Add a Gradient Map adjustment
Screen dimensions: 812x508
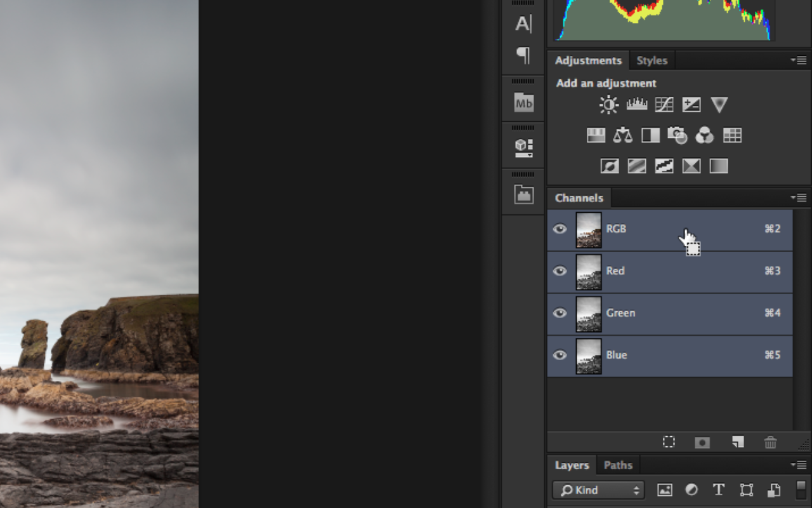(719, 166)
